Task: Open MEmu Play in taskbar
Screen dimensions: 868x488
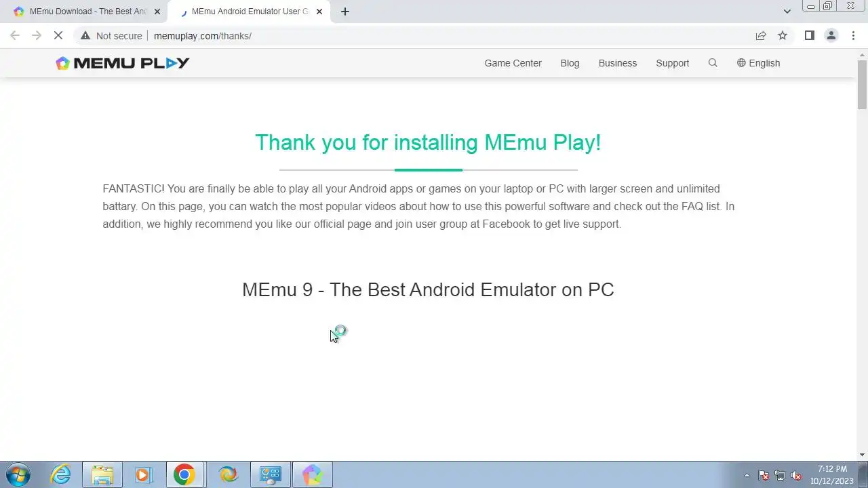Action: point(312,474)
